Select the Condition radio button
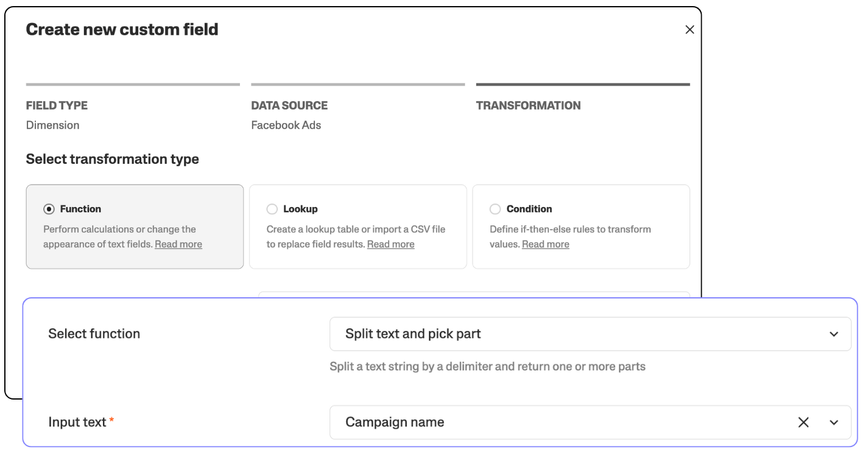Image resolution: width=868 pixels, height=455 pixels. pyautogui.click(x=495, y=209)
